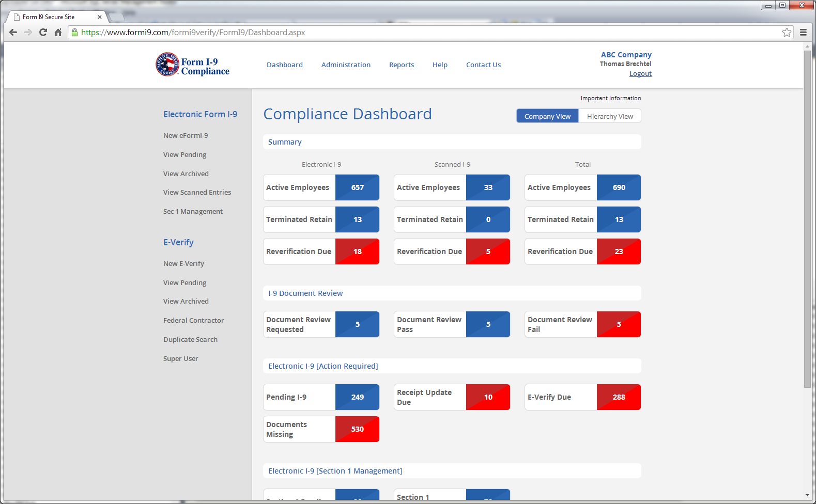The image size is (816, 504).
Task: Click Electronic I-9 [Section 1 Management] header
Action: [452, 471]
